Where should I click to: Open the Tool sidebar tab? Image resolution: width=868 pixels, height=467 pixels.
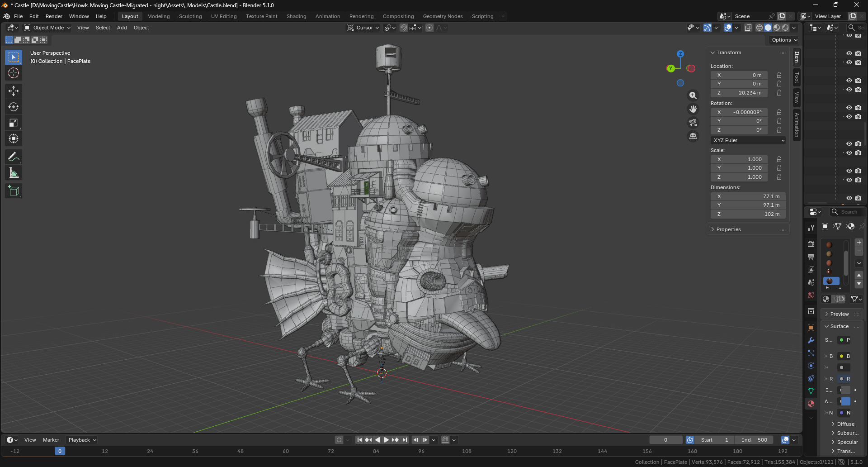tap(797, 77)
